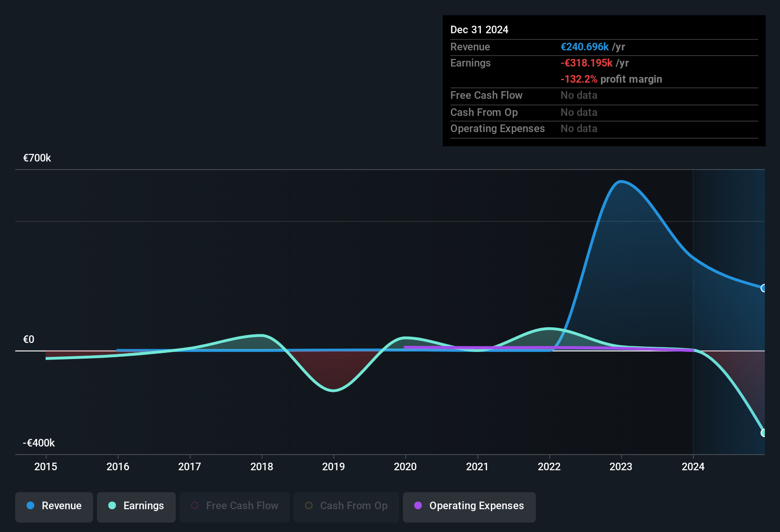Screen dimensions: 780x532
Task: Click the teal Earnings endpoint marker
Action: pyautogui.click(x=764, y=433)
